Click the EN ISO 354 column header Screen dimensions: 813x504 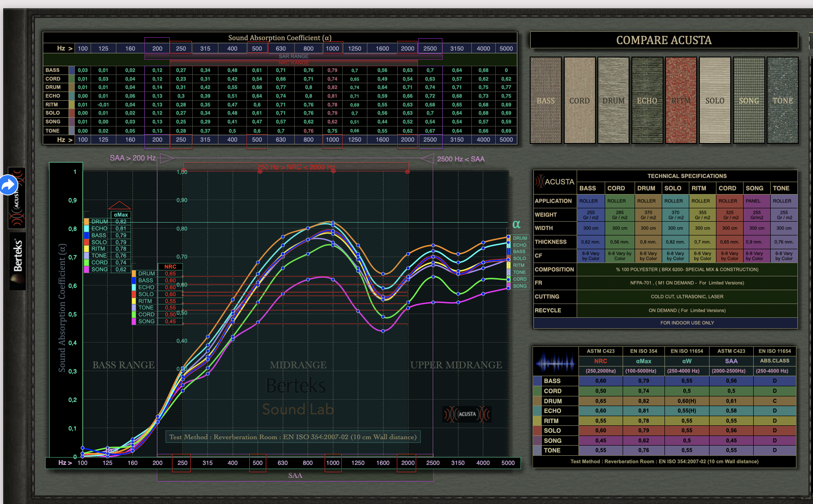(643, 351)
